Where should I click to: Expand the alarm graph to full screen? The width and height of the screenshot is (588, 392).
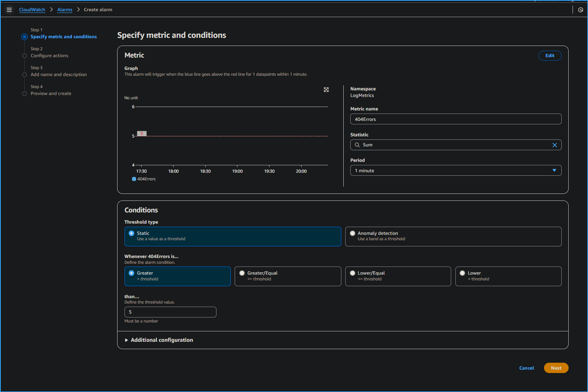tap(326, 90)
